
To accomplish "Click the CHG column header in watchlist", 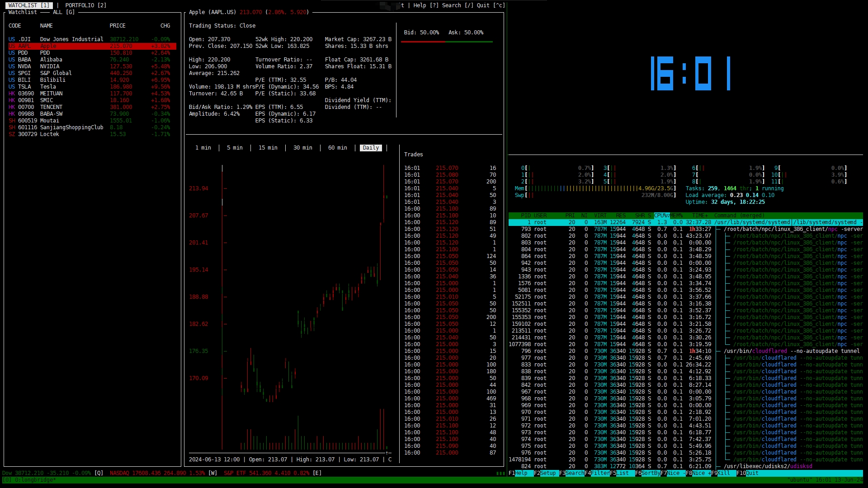I will click(x=165, y=26).
